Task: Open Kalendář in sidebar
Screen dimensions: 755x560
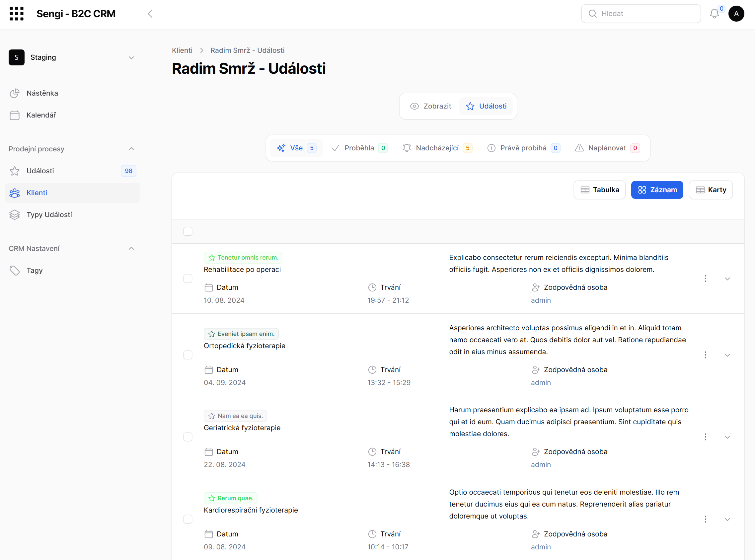Action: 73,115
